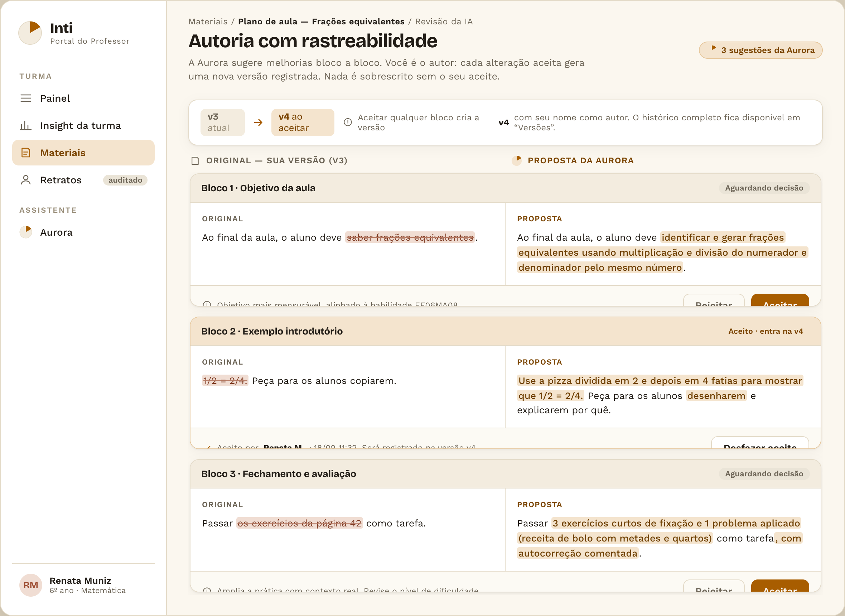
Task: Open 'Plano de aula — Frações equivalentes' breadcrumb
Action: [321, 21]
